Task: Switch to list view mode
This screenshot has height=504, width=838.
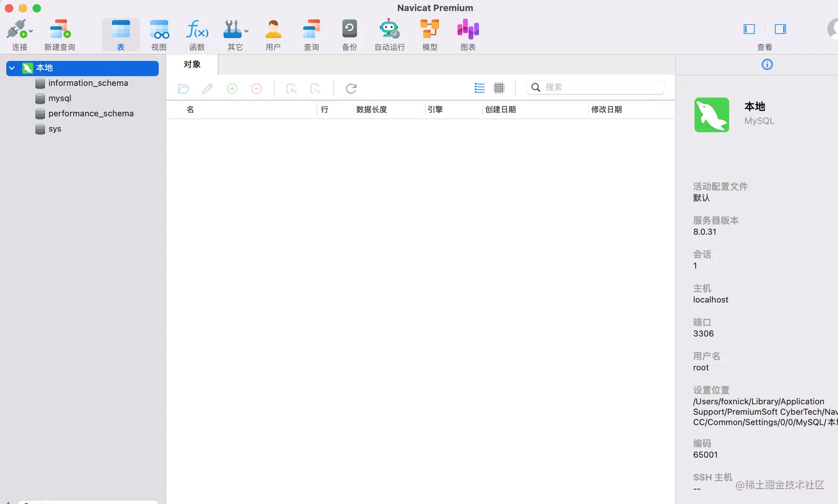Action: point(479,88)
